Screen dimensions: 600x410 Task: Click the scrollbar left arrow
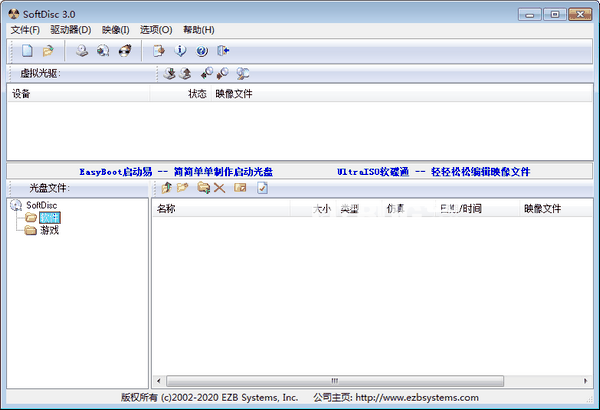[x=158, y=381]
